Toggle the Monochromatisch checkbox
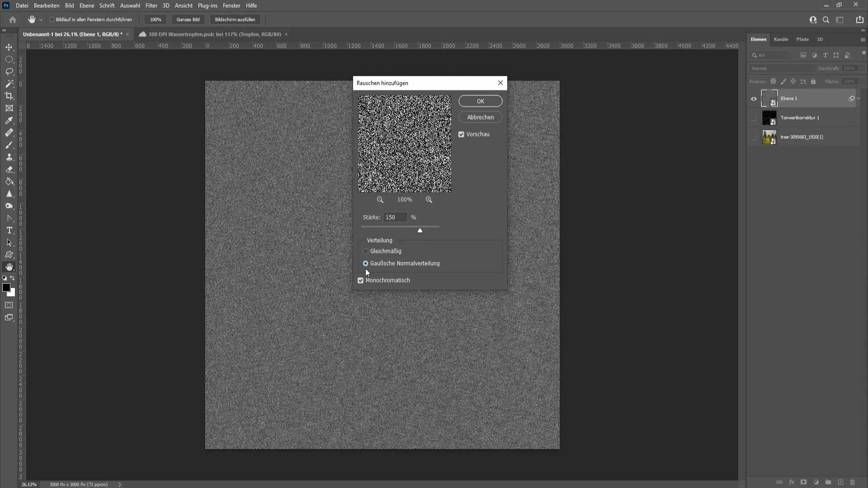This screenshot has width=868, height=488. pyautogui.click(x=360, y=280)
